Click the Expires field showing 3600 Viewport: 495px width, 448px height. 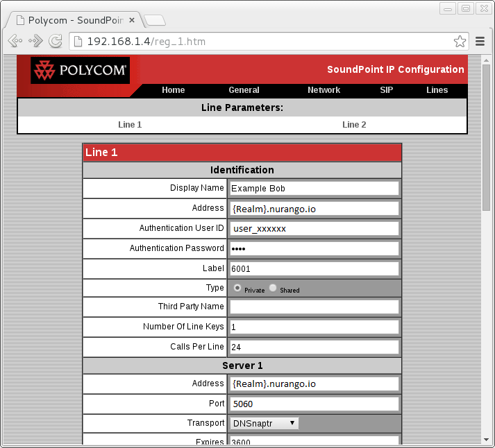(314, 441)
